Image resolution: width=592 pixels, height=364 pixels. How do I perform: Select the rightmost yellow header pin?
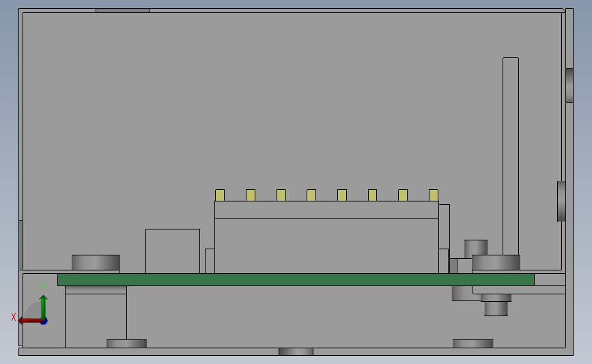point(434,195)
